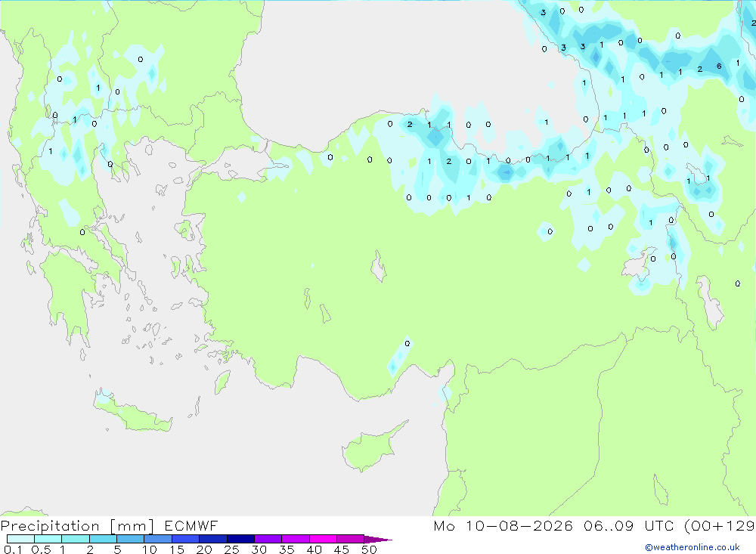
Task: Click the purple arrow tip above 50 mm
Action: (378, 540)
